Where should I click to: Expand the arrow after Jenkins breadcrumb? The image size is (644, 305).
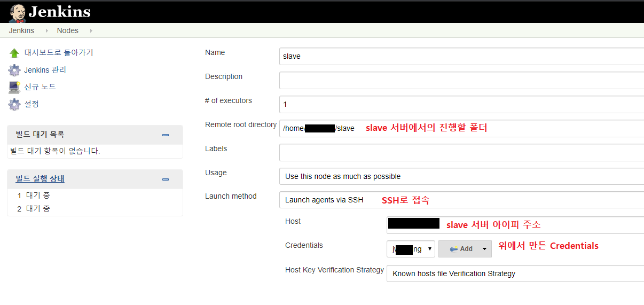pos(47,31)
